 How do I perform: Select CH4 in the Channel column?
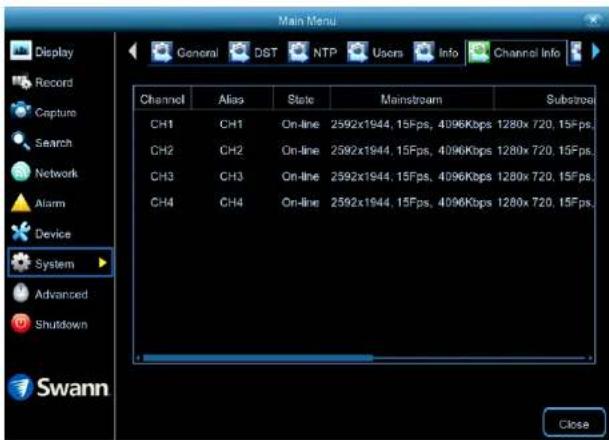tap(162, 202)
